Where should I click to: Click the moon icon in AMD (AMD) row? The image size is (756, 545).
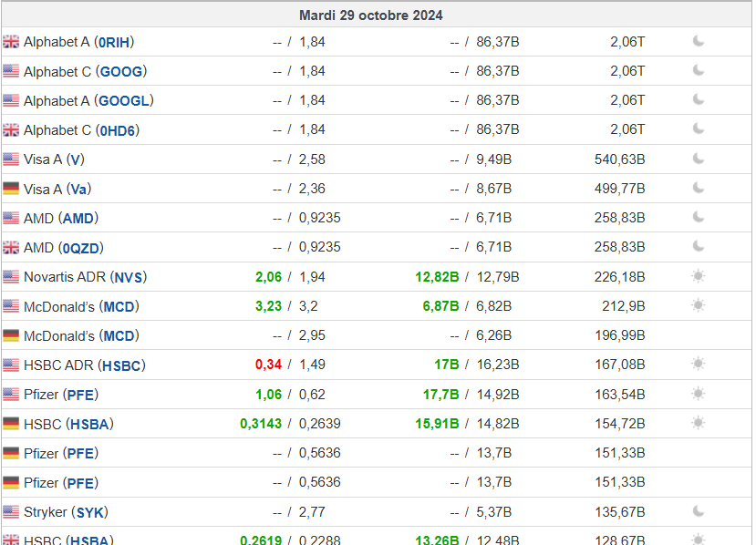pos(699,218)
